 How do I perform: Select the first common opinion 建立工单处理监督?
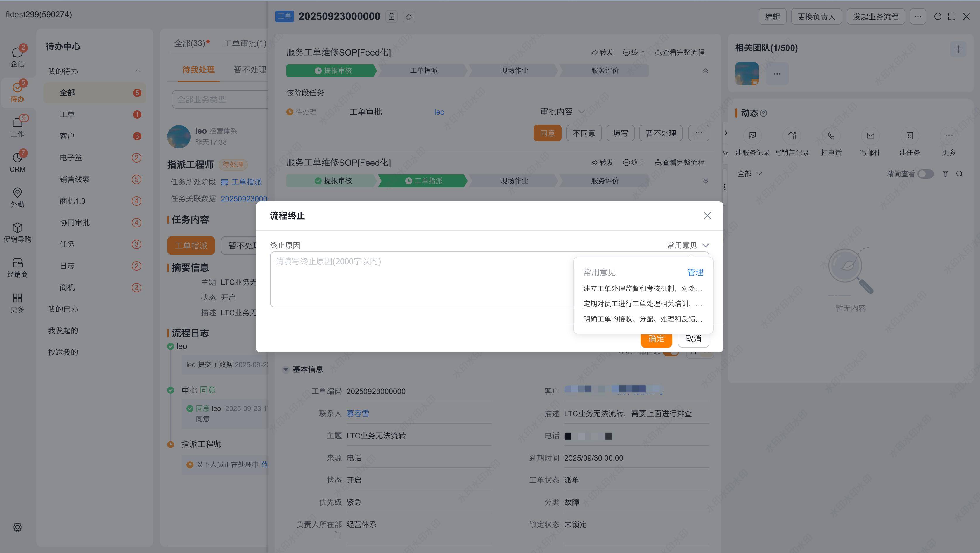tap(642, 288)
